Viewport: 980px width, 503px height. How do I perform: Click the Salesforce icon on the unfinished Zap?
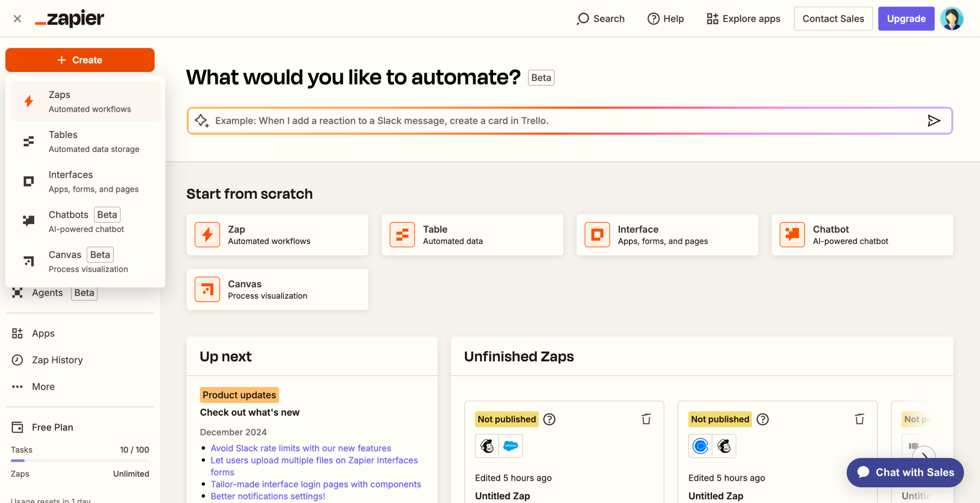coord(511,446)
